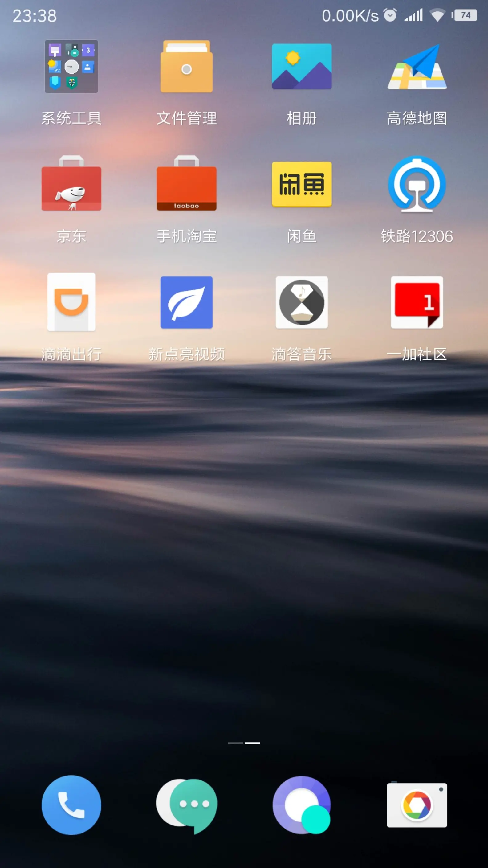The width and height of the screenshot is (488, 868).
Task: Tap the 手机淘宝 label text
Action: point(187,236)
